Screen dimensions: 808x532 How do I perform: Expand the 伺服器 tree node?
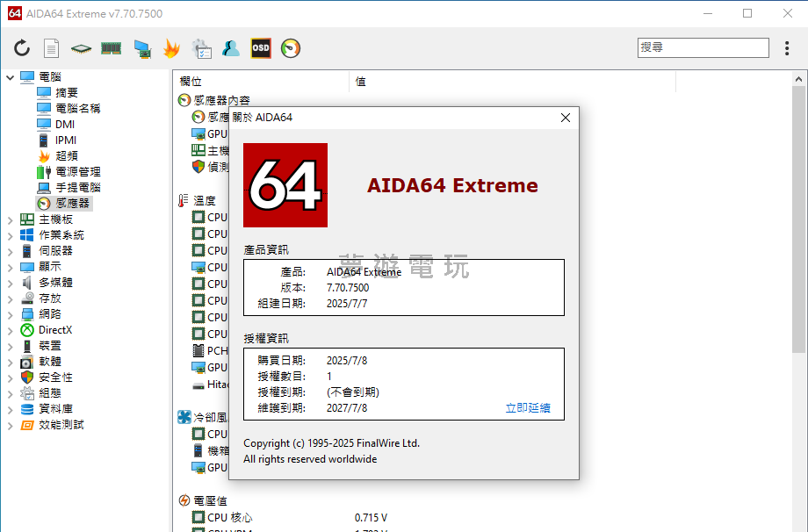10,252
